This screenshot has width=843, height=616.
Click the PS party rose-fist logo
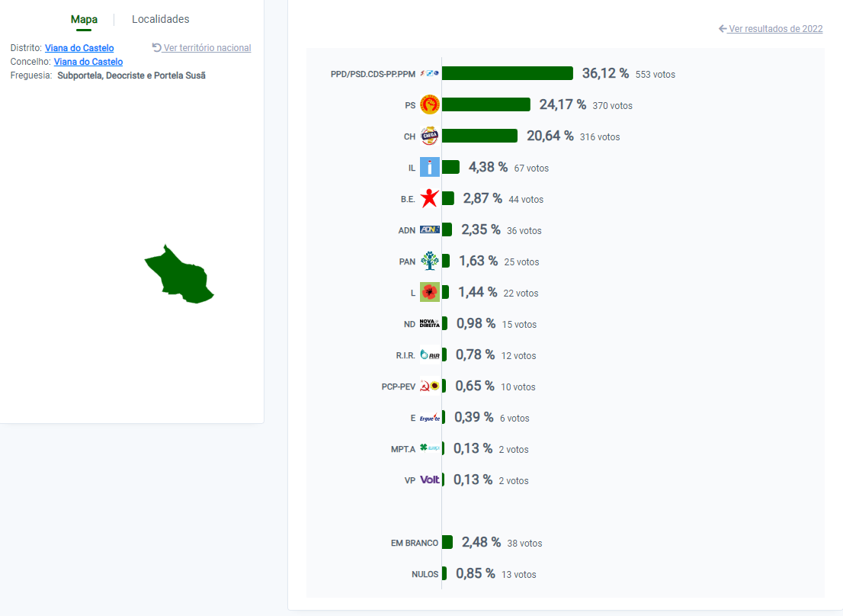pyautogui.click(x=430, y=104)
